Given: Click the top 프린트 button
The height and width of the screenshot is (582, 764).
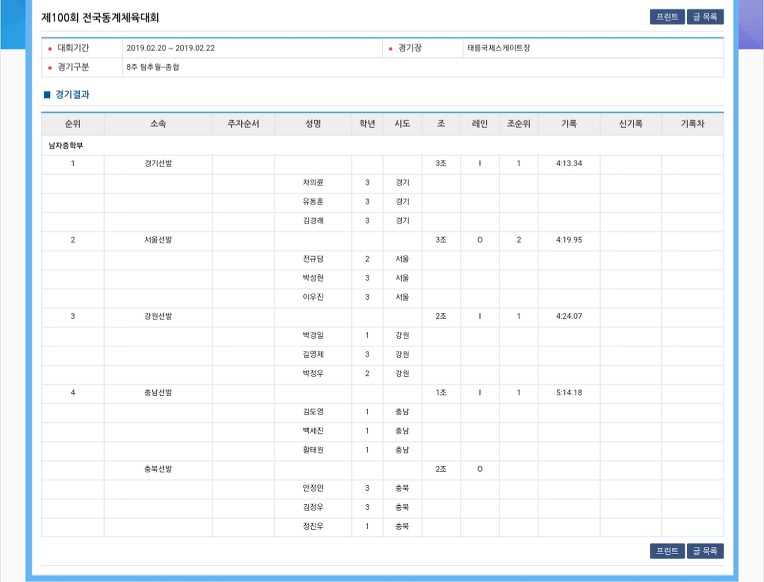Looking at the screenshot, I should pyautogui.click(x=667, y=17).
